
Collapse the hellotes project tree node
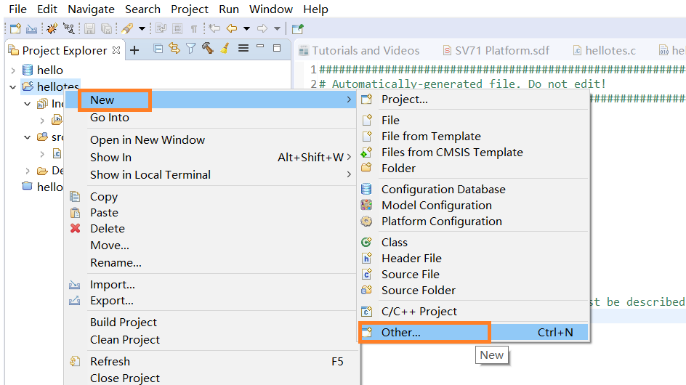(x=13, y=87)
